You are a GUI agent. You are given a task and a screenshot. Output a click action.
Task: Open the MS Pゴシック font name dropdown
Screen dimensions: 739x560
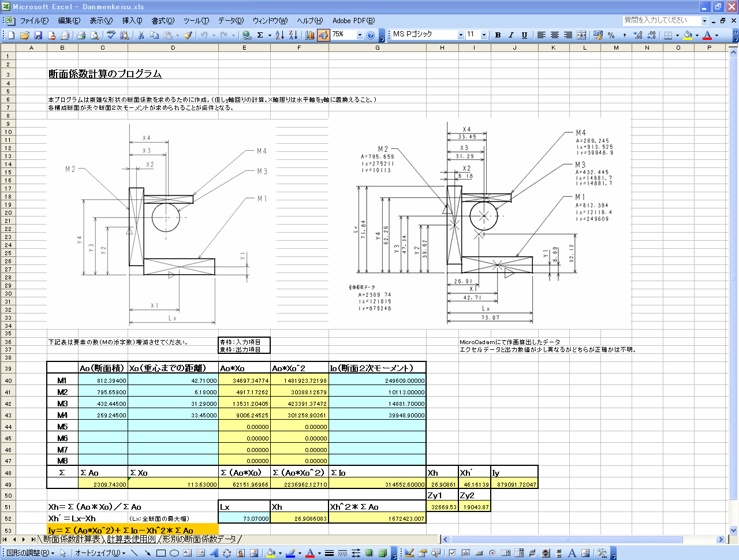[461, 35]
